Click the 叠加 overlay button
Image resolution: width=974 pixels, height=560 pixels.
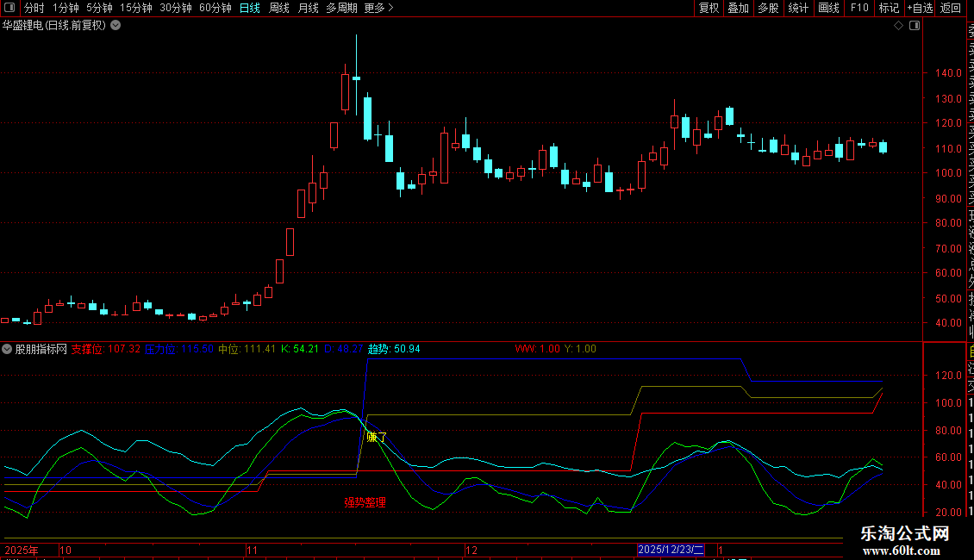pyautogui.click(x=739, y=8)
